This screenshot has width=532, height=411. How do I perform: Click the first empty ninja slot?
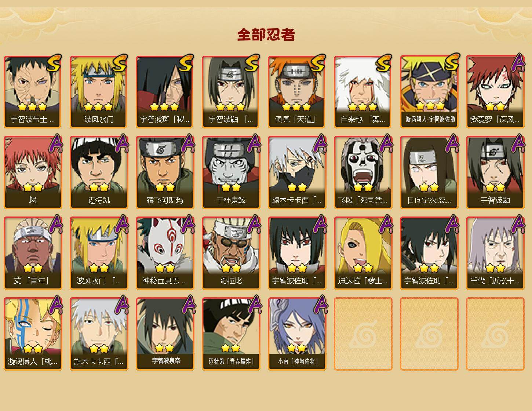(363, 334)
